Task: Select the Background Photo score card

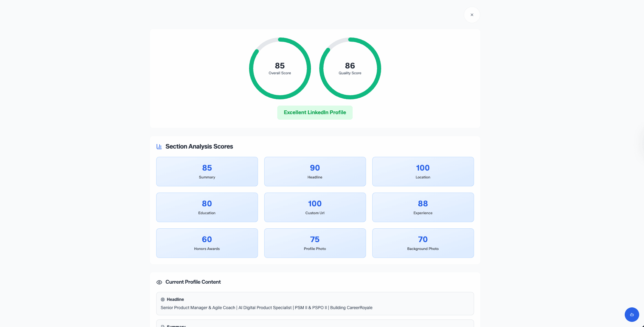Action: (423, 243)
